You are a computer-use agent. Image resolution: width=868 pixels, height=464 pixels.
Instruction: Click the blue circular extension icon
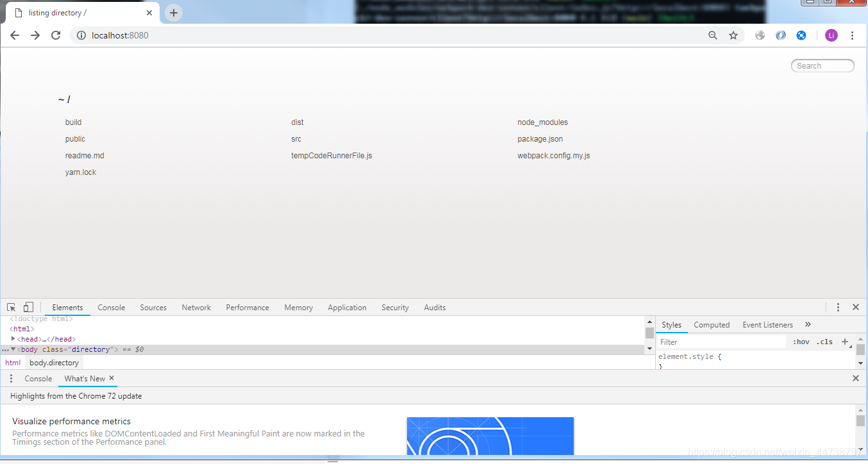(x=781, y=35)
